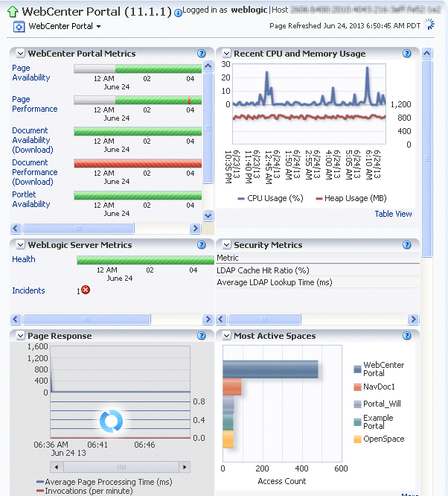Open the Page Performance metric link

pos(34,104)
